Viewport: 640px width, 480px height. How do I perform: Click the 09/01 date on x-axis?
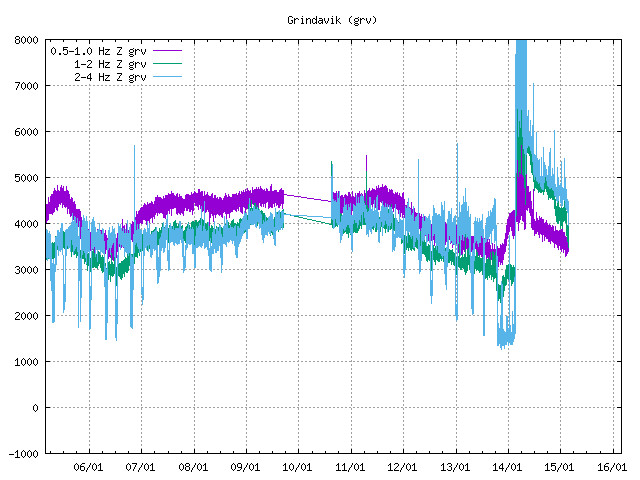[246, 467]
